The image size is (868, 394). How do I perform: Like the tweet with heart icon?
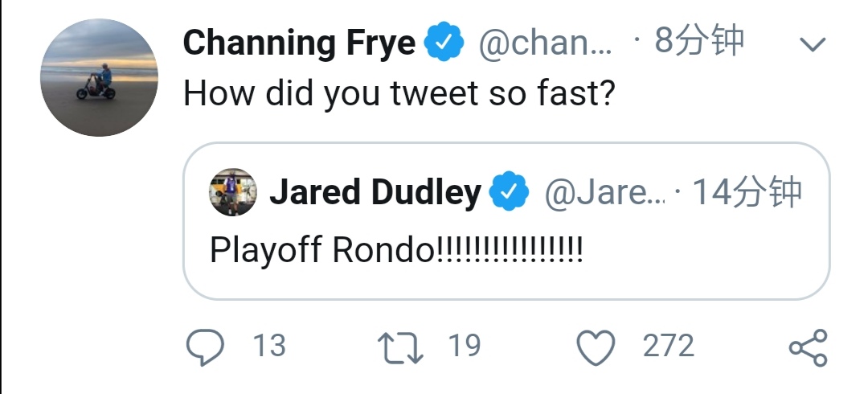596,347
